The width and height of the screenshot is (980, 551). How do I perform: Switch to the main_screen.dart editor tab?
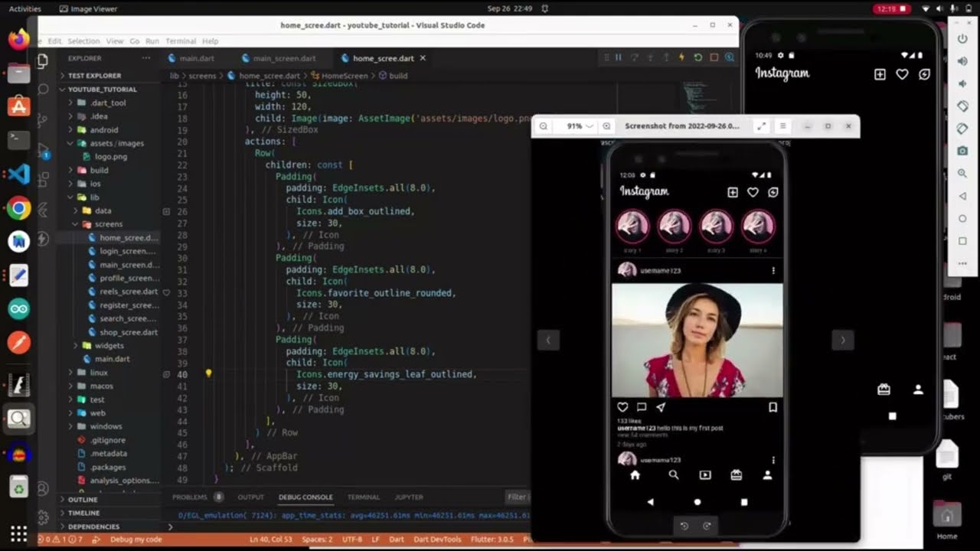coord(279,58)
